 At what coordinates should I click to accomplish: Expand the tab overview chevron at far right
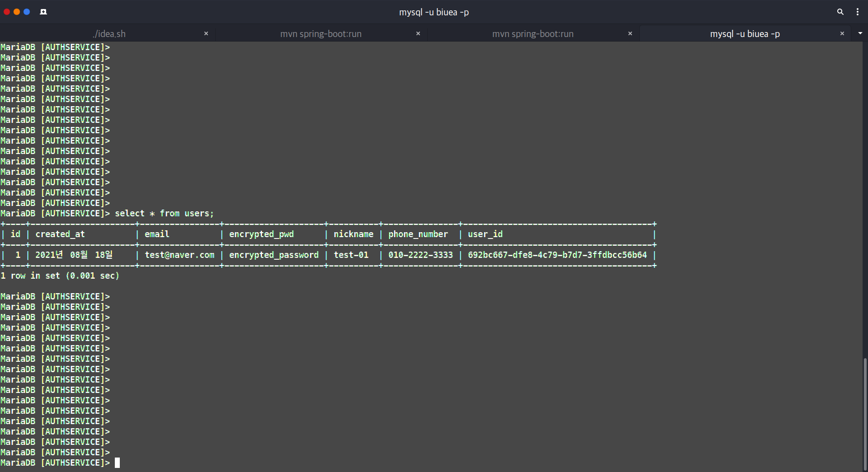pyautogui.click(x=860, y=33)
